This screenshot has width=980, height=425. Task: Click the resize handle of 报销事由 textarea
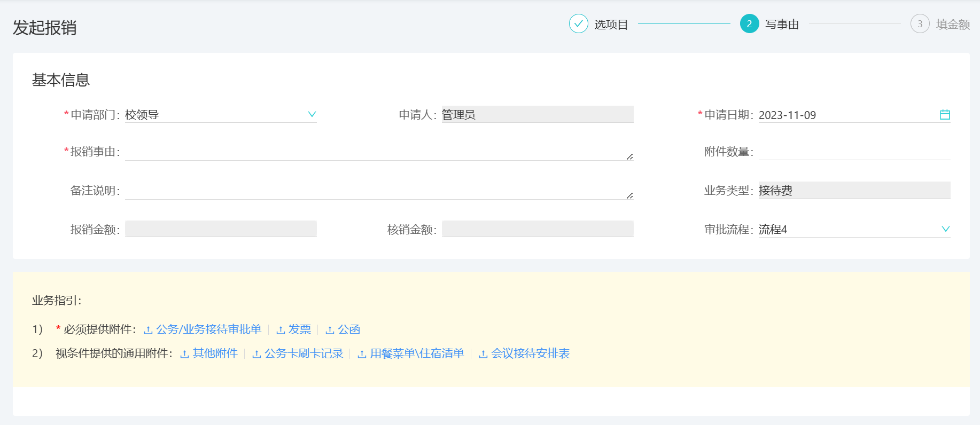[x=629, y=156]
